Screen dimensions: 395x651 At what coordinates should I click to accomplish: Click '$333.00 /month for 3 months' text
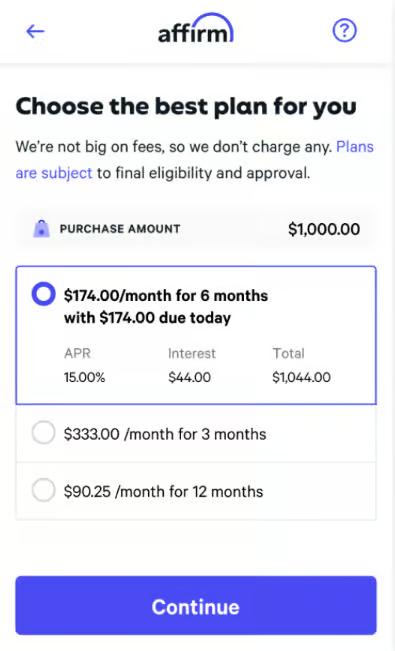[x=165, y=434]
